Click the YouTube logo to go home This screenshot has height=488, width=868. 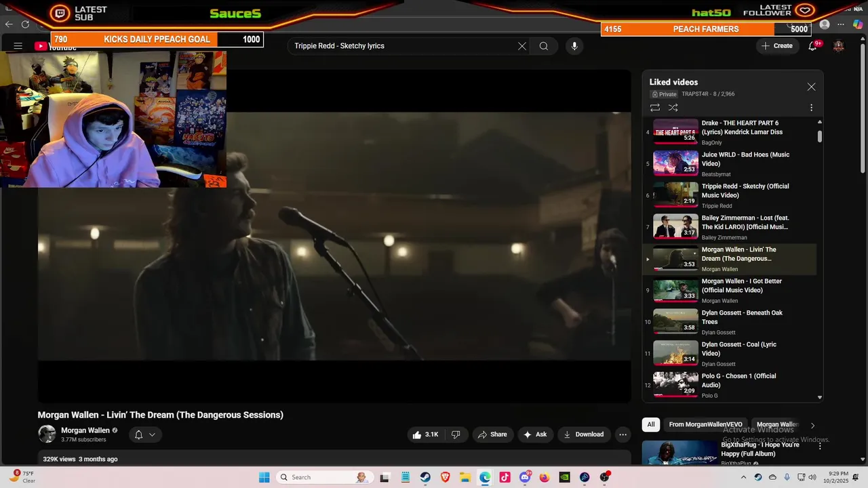pos(56,47)
